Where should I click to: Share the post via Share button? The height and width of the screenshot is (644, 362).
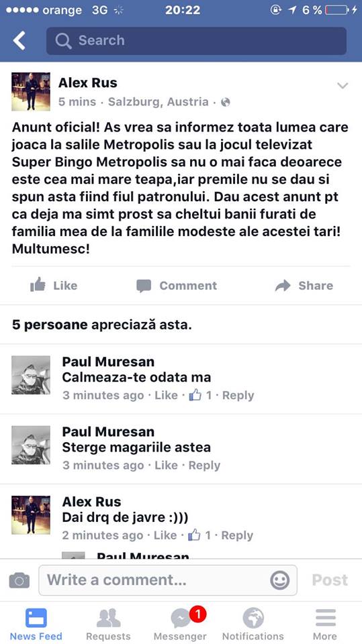[x=304, y=286]
